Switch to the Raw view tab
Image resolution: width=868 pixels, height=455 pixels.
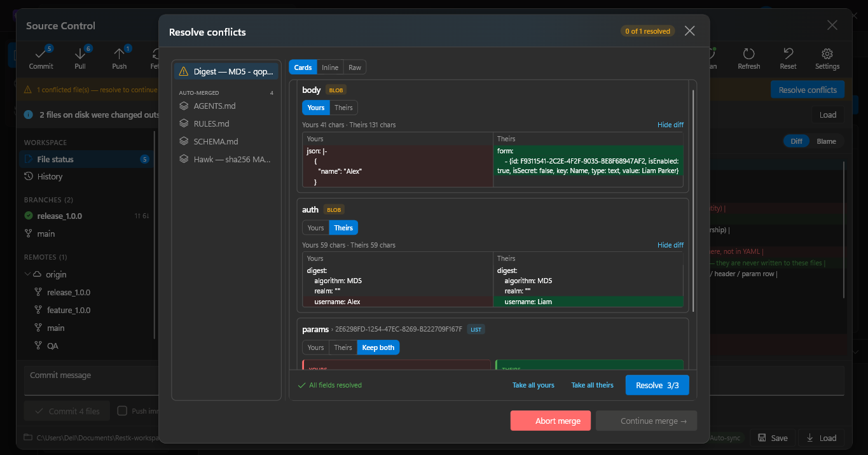point(355,67)
